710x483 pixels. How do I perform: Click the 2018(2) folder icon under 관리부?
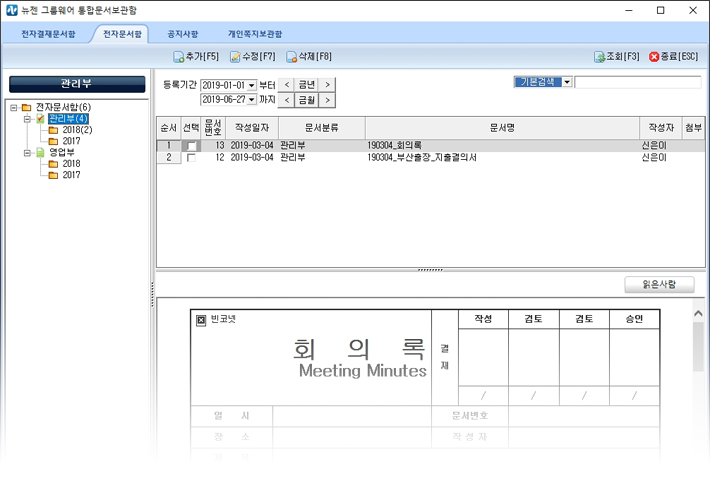pos(53,130)
